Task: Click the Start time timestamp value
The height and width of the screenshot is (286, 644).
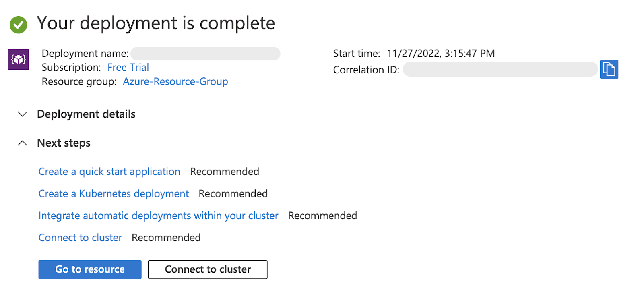Action: (x=441, y=54)
